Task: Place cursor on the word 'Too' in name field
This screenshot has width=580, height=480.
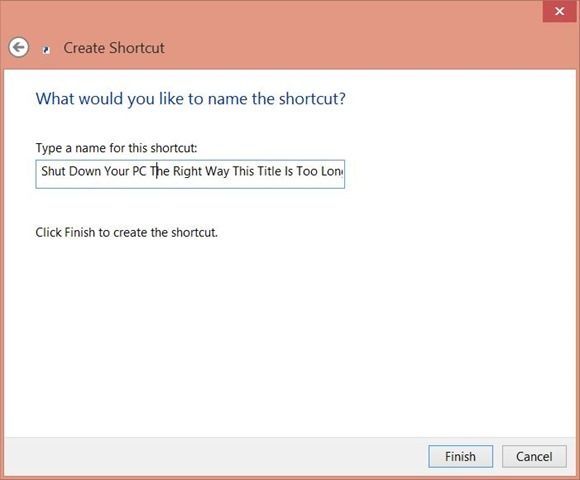Action: coord(307,171)
